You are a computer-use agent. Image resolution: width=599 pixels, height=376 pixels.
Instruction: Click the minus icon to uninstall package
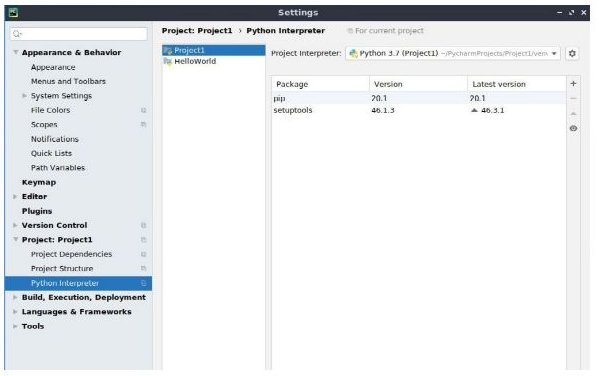point(573,99)
